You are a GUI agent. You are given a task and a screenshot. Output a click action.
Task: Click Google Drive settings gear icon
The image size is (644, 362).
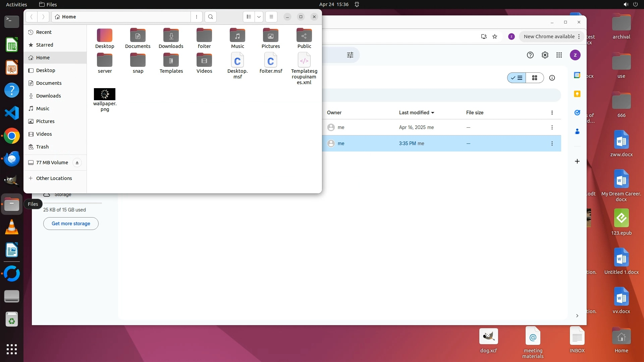pyautogui.click(x=545, y=55)
